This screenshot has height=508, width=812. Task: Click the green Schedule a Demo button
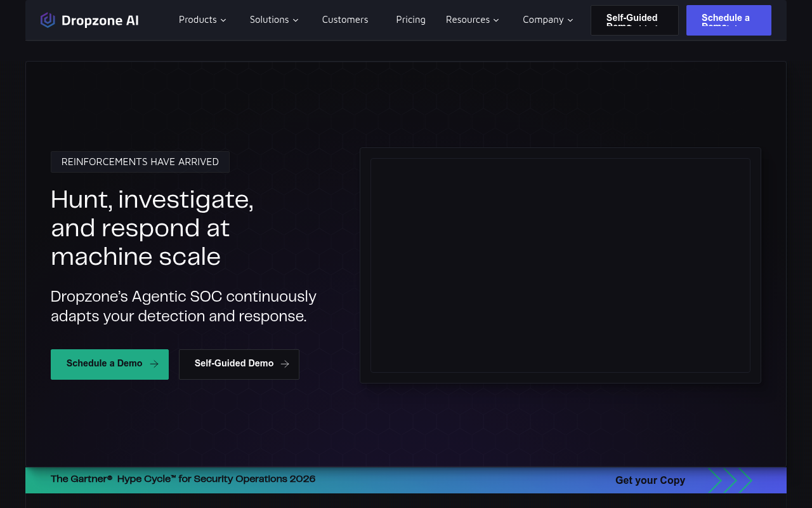[110, 364]
